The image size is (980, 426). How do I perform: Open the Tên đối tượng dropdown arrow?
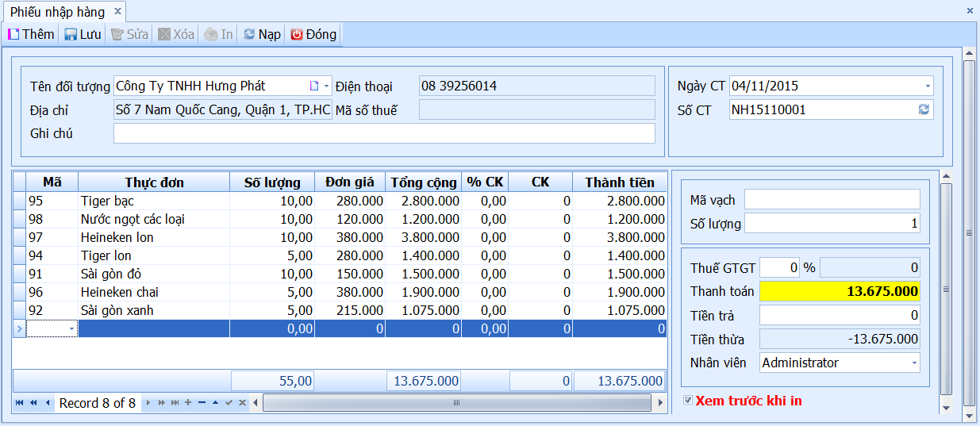tap(327, 86)
